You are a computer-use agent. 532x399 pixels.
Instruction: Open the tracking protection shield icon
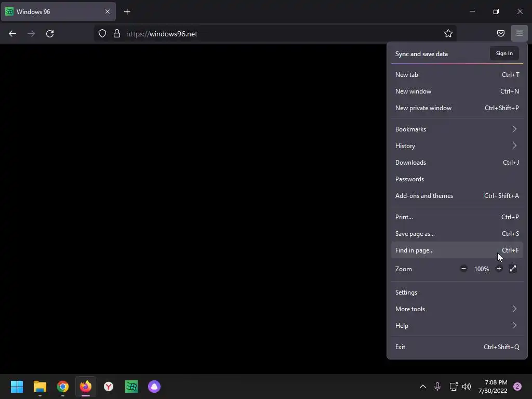[102, 34]
